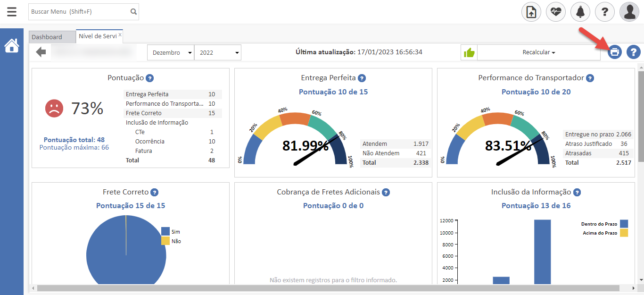This screenshot has height=295, width=644.
Task: Click the Sim legend color swatch
Action: point(165,231)
